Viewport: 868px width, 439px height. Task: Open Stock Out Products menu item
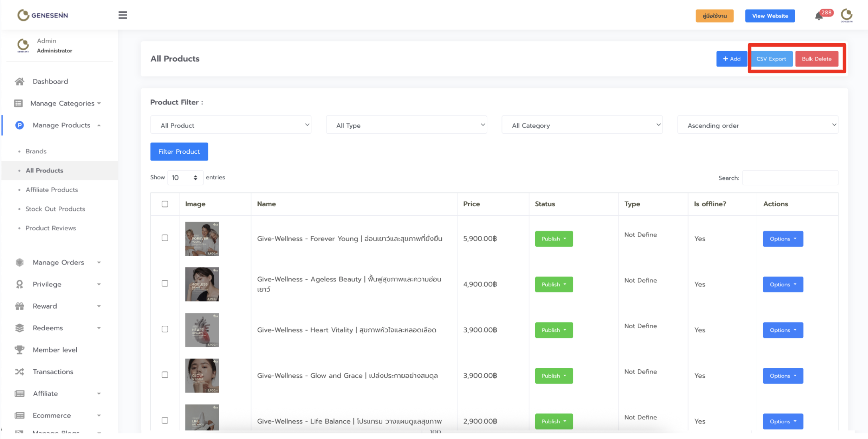(x=55, y=209)
